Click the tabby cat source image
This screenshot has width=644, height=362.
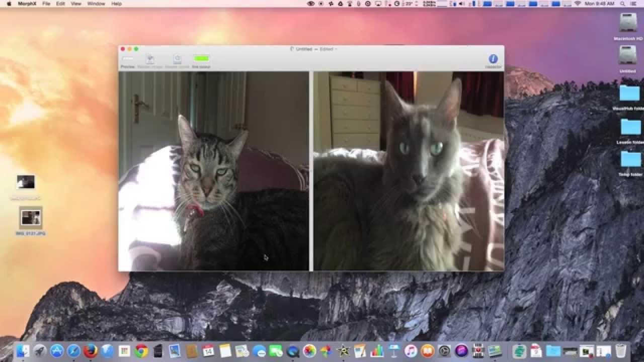(213, 171)
